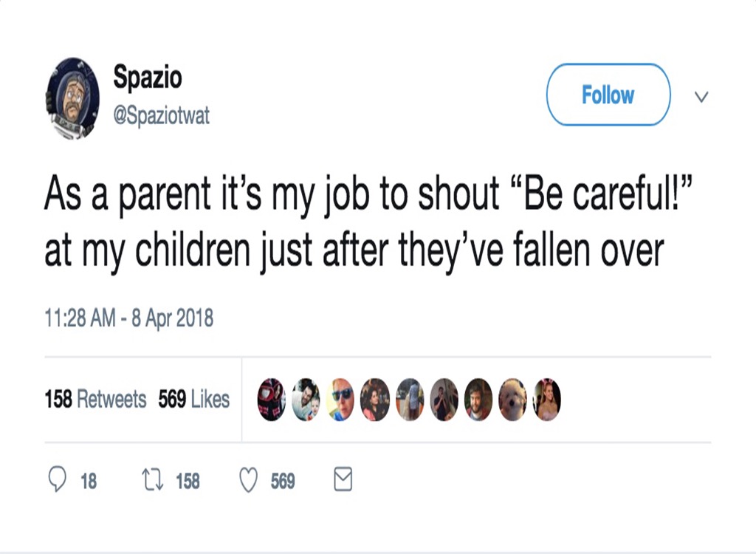Open the Spazio display name link
756x554 pixels.
[148, 76]
